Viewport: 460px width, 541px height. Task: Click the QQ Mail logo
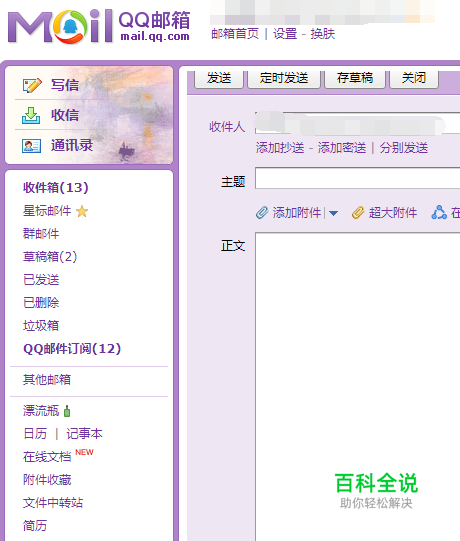click(99, 26)
